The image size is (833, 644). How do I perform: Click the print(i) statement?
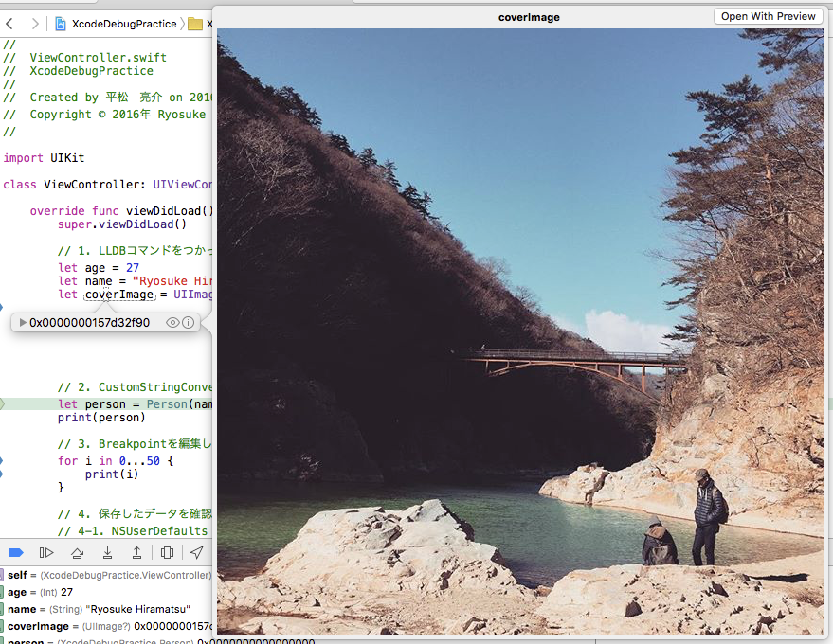(112, 474)
